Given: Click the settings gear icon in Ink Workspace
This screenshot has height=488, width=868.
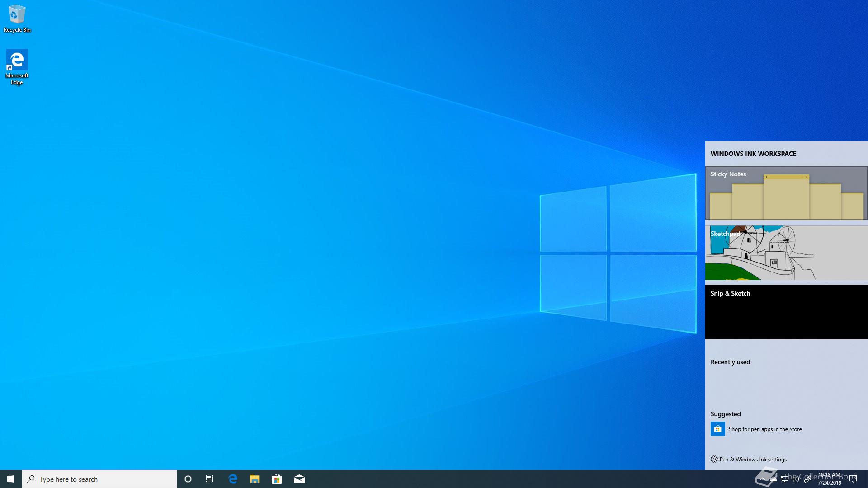Looking at the screenshot, I should (x=714, y=459).
